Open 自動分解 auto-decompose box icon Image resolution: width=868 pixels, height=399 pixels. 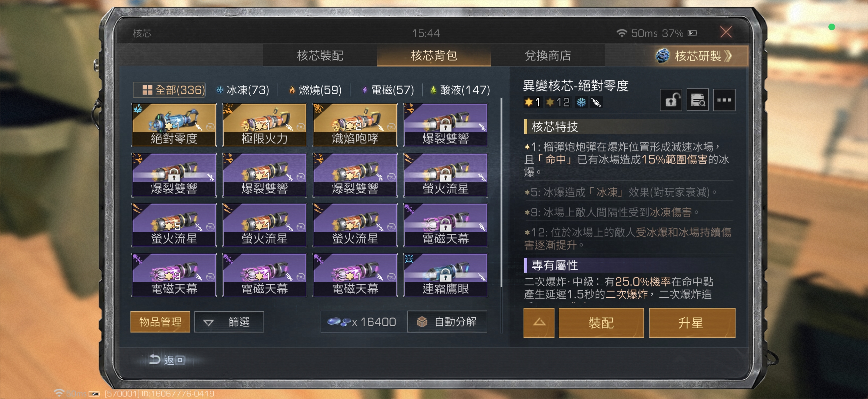click(422, 322)
